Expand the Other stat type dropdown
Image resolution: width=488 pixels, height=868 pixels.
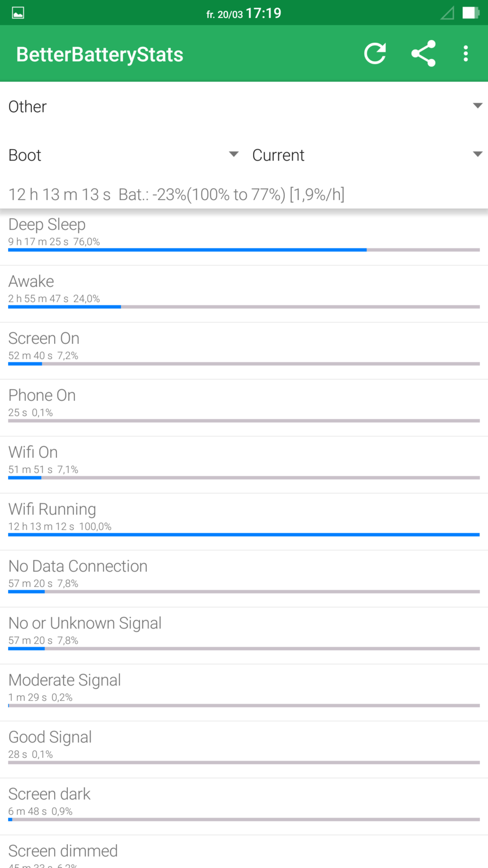tap(244, 106)
